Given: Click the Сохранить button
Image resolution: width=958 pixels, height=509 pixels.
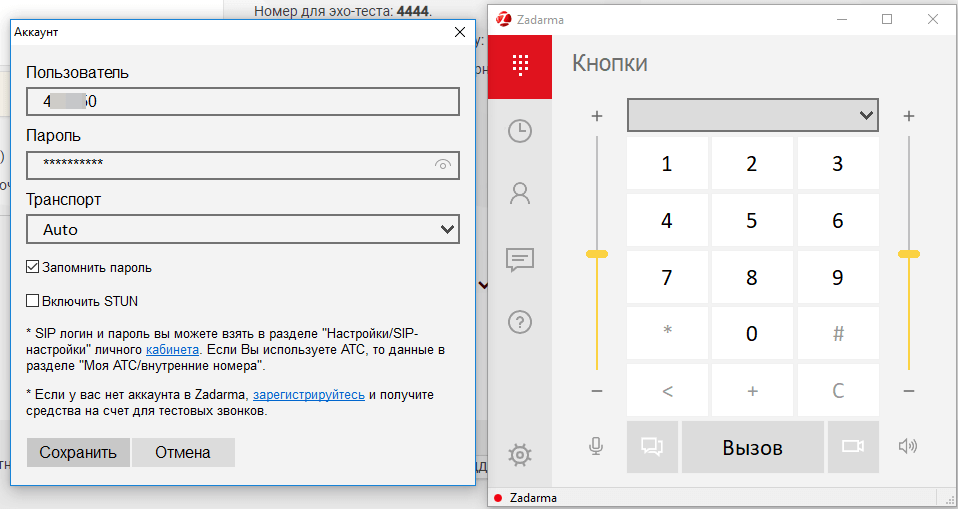Looking at the screenshot, I should pyautogui.click(x=78, y=452).
